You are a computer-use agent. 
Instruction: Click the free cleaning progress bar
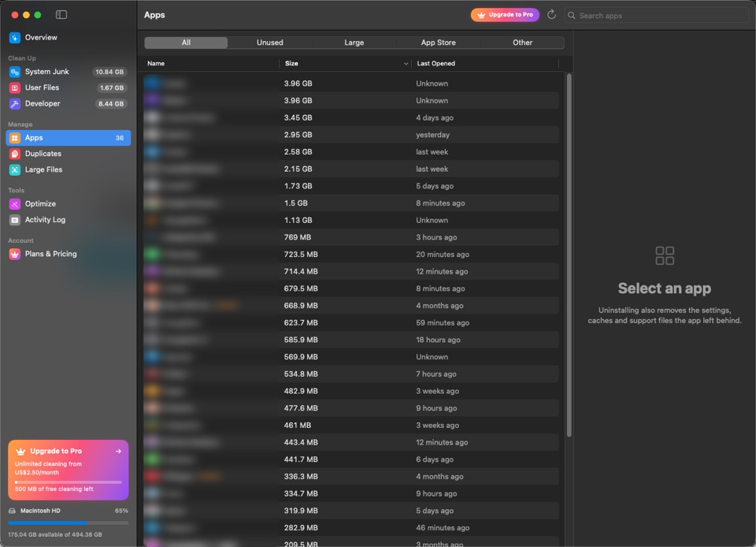[69, 482]
